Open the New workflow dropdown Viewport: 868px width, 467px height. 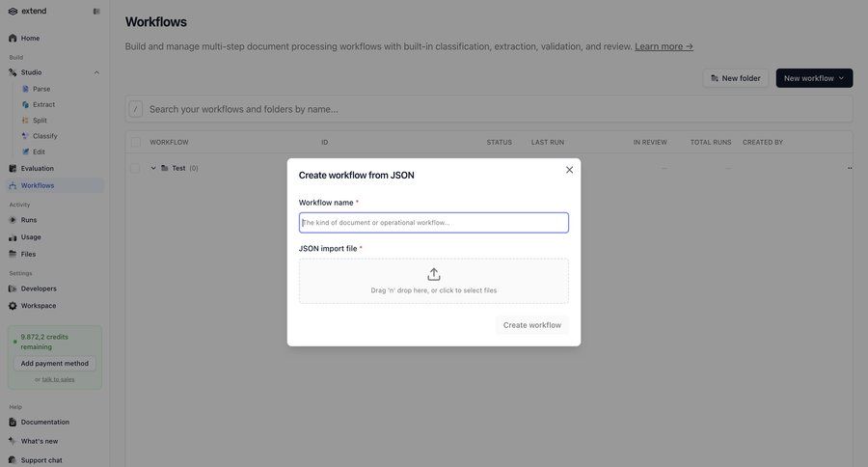tap(814, 78)
